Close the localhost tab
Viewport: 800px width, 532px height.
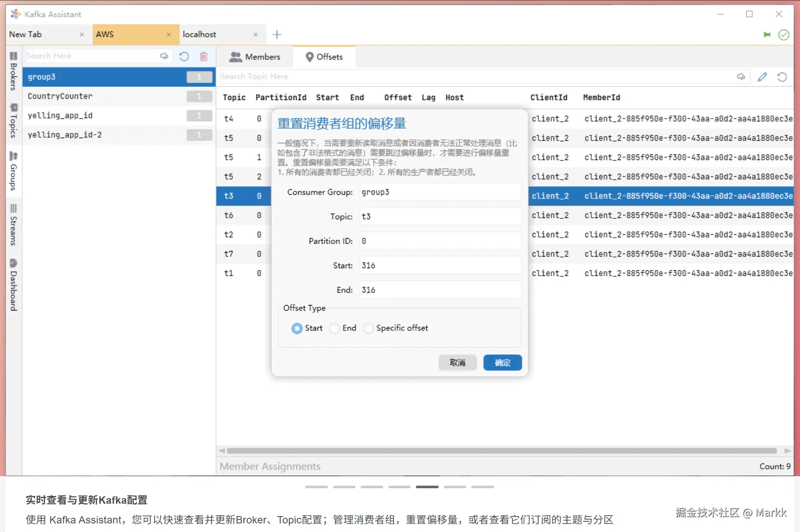pos(255,35)
